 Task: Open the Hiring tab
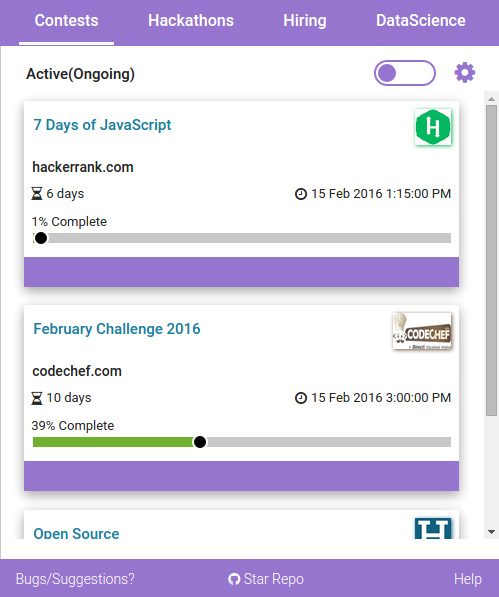pyautogui.click(x=305, y=21)
